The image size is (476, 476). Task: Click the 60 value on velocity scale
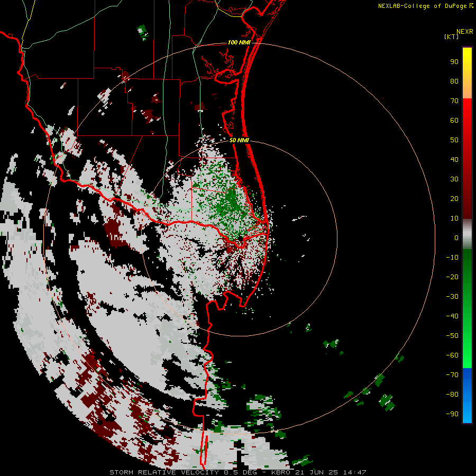click(454, 121)
